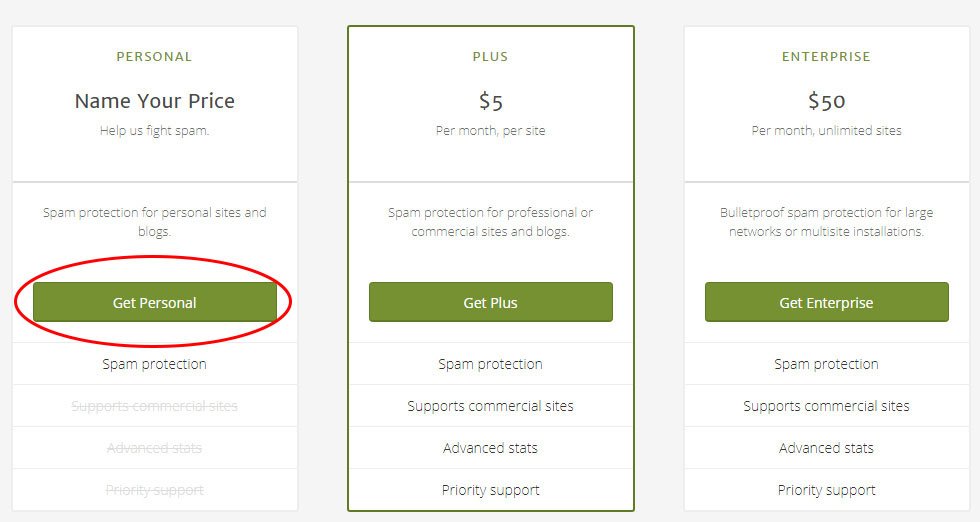Click Supports commercial sites in Enterprise plan
Screen dimensions: 980x522
coord(826,406)
